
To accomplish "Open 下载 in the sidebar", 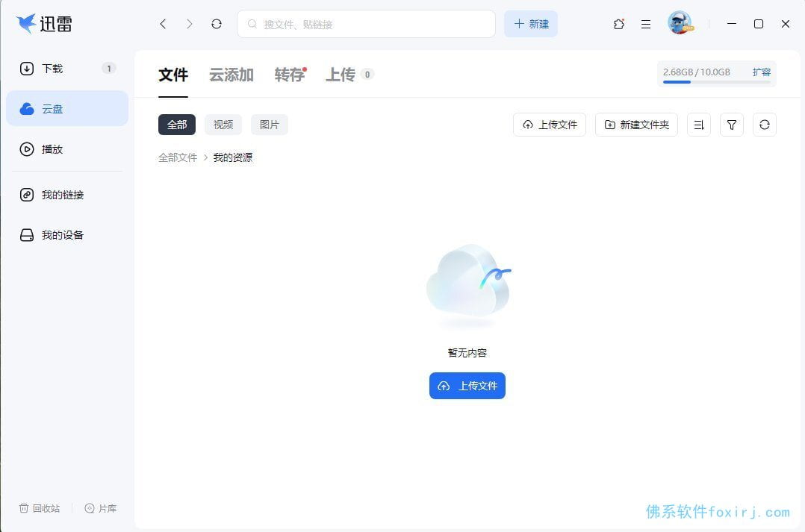I will pyautogui.click(x=67, y=69).
